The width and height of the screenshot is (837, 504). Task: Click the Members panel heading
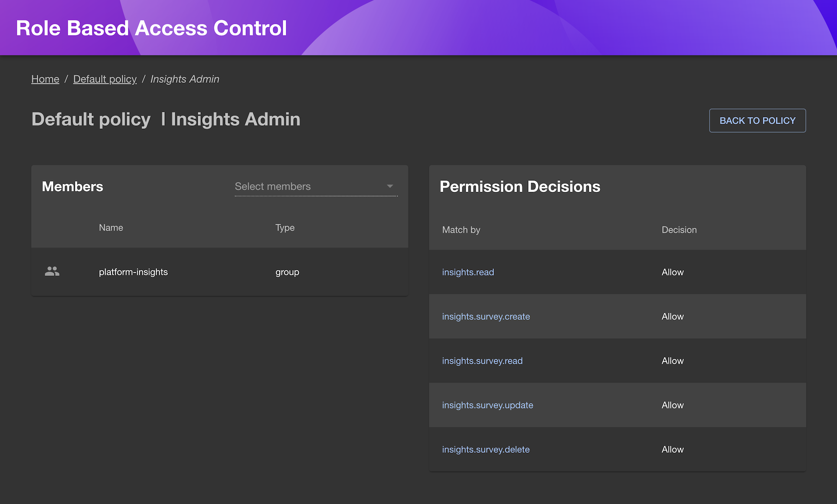(72, 187)
